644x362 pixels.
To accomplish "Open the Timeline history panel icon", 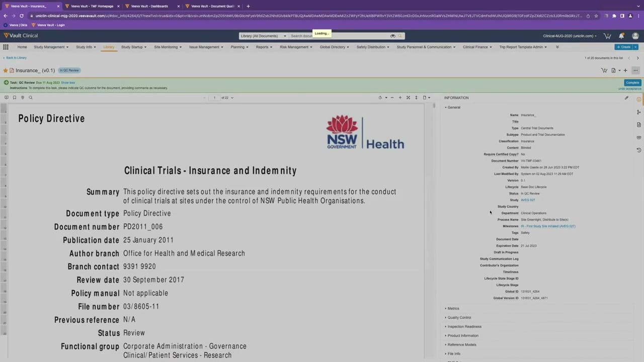I will tap(639, 150).
